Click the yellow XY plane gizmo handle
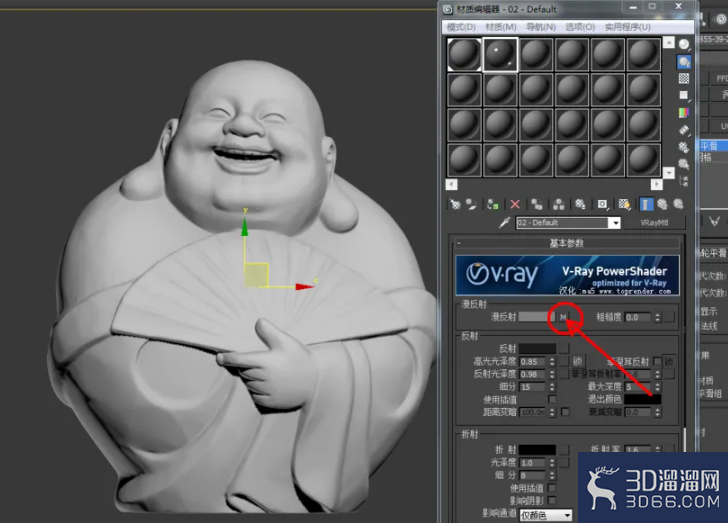 tap(256, 275)
